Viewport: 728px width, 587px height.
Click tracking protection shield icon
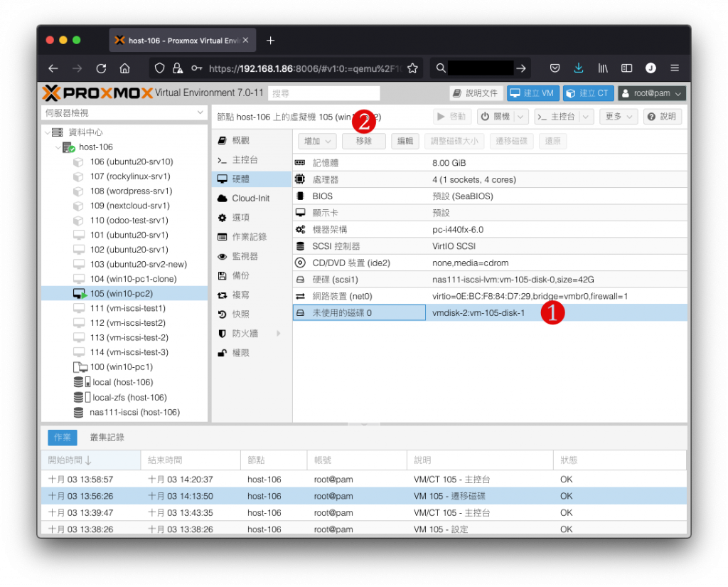click(x=159, y=68)
